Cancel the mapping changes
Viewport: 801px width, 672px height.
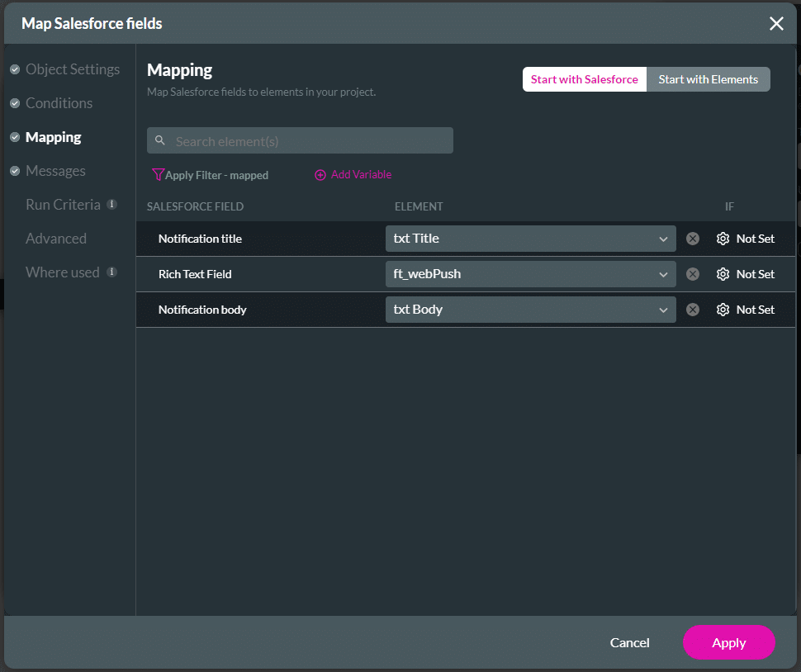click(x=629, y=642)
